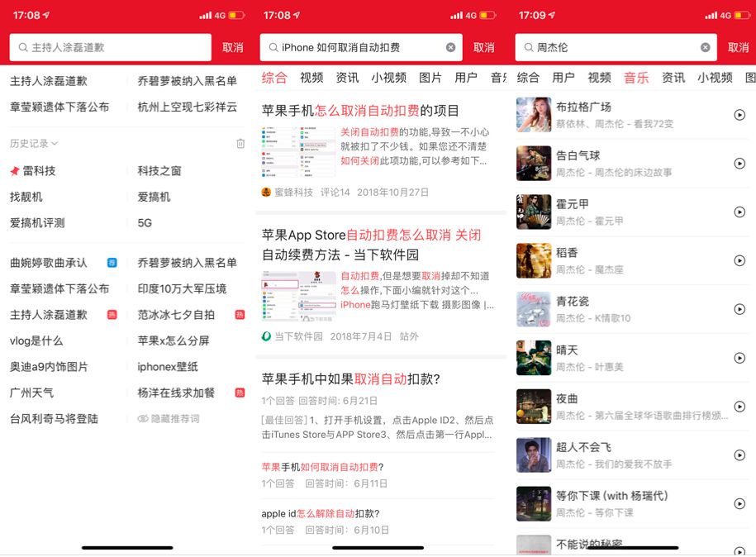This screenshot has height=557, width=756.
Task: Tap the 5G history entry
Action: (x=145, y=223)
